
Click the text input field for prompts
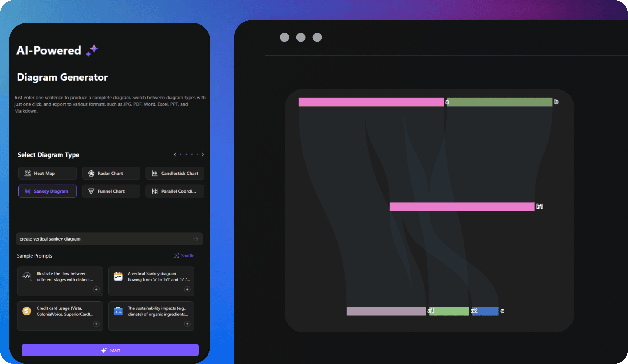(x=110, y=239)
